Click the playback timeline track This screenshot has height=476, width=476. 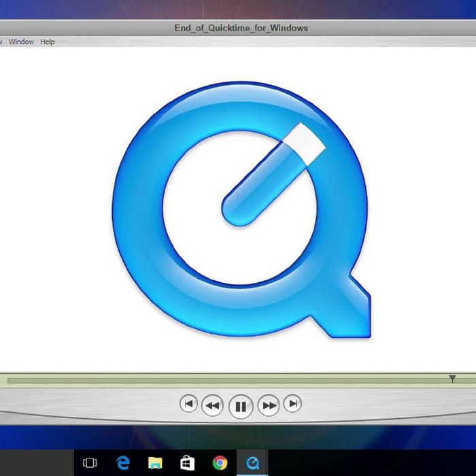click(224, 379)
